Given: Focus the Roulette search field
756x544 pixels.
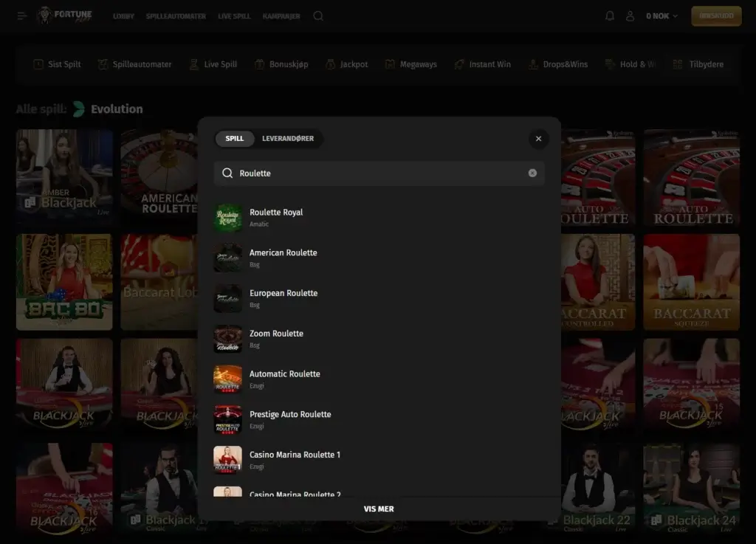Looking at the screenshot, I should point(379,173).
